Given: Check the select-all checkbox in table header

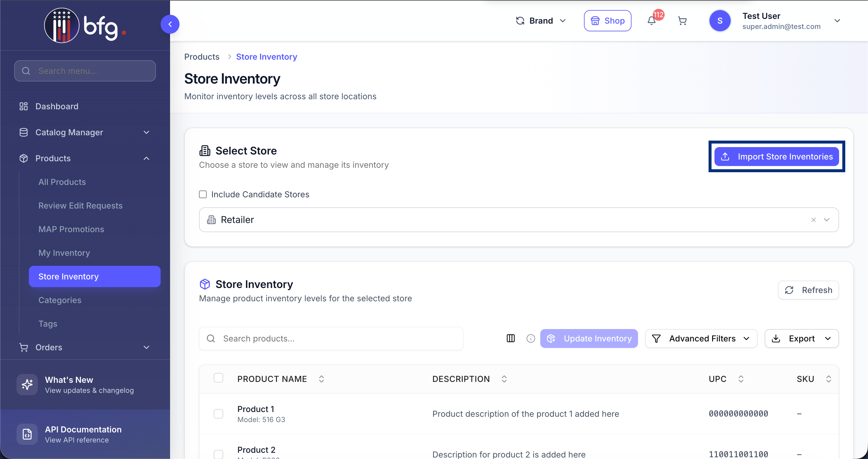Looking at the screenshot, I should click(218, 378).
